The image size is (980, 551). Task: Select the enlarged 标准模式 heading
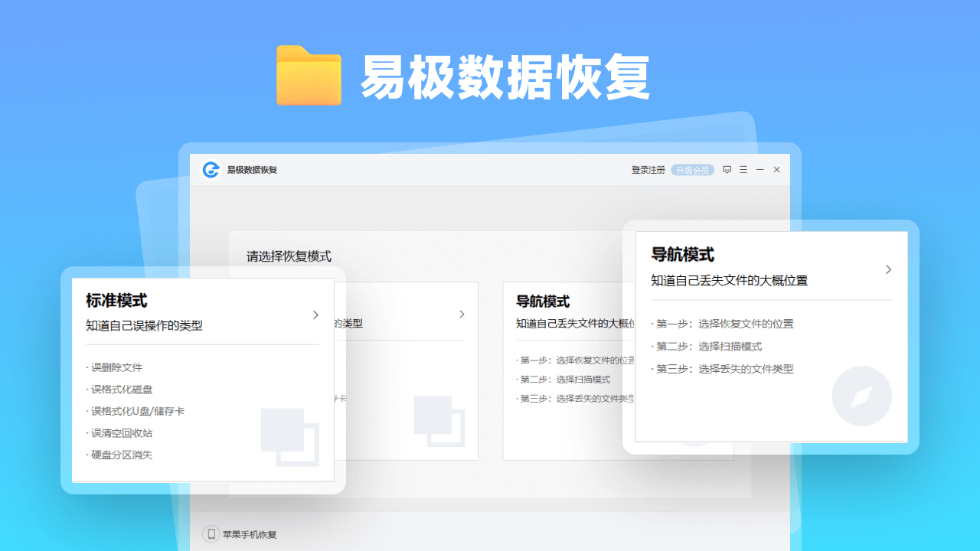tap(116, 301)
